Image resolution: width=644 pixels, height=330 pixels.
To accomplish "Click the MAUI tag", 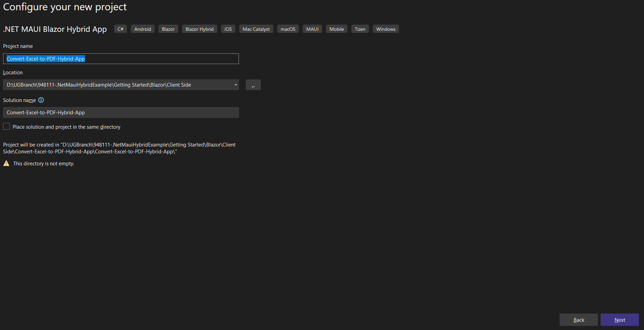I will coord(312,29).
